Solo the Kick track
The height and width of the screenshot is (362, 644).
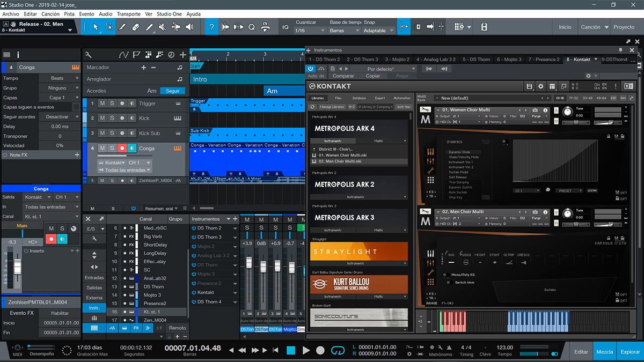[x=112, y=118]
